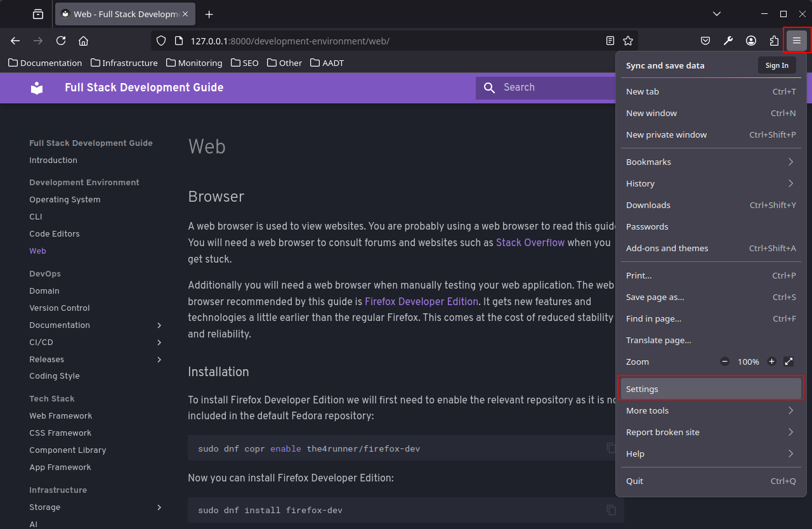Open Downloads from the menu
The height and width of the screenshot is (529, 812).
coord(710,205)
